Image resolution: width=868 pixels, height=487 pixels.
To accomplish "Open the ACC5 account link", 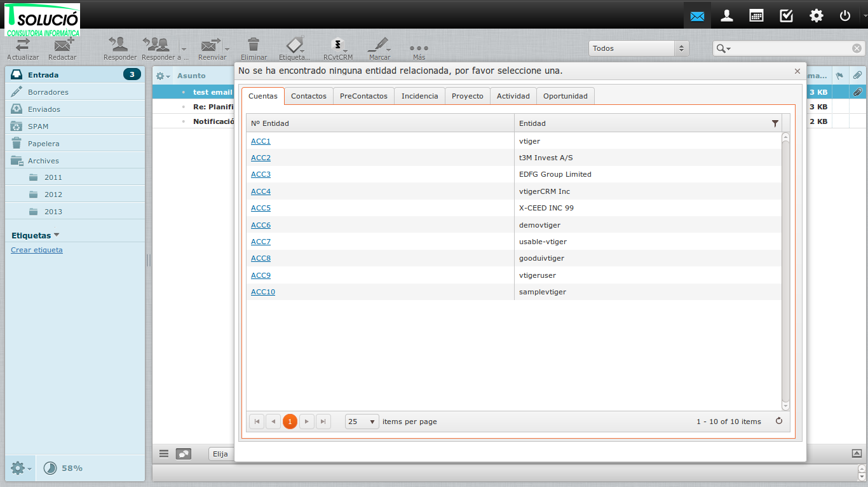I will pos(261,208).
